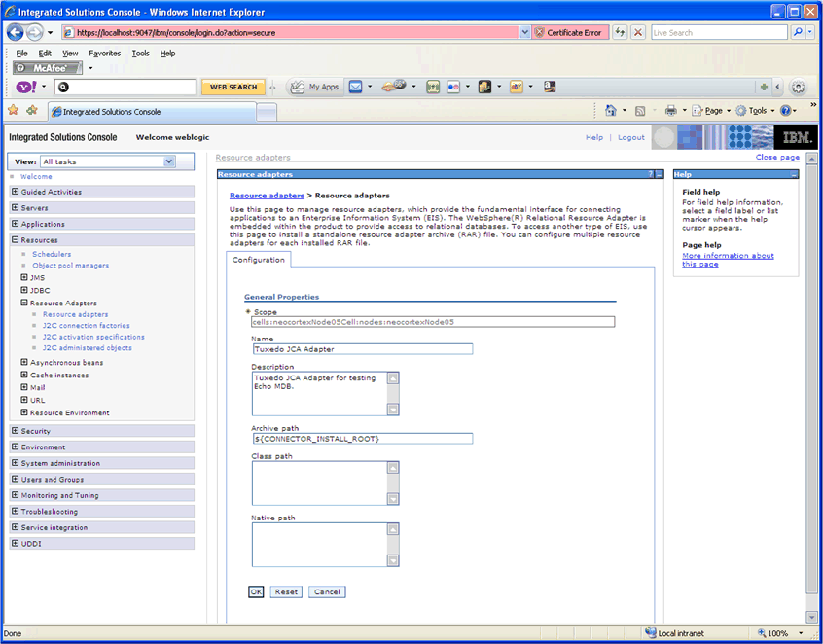Open the address bar URL dropdown arrow
The width and height of the screenshot is (823, 644).
(525, 32)
